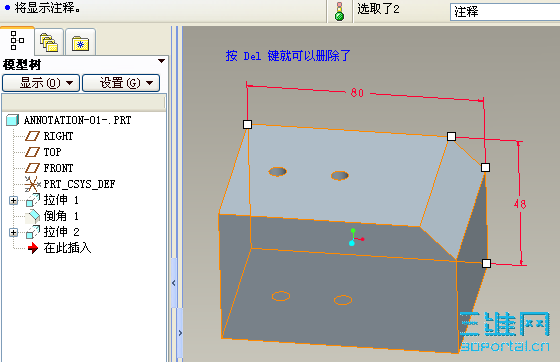Select the 在此插入 marker row
Viewport: 560px width, 362px height.
[67, 248]
